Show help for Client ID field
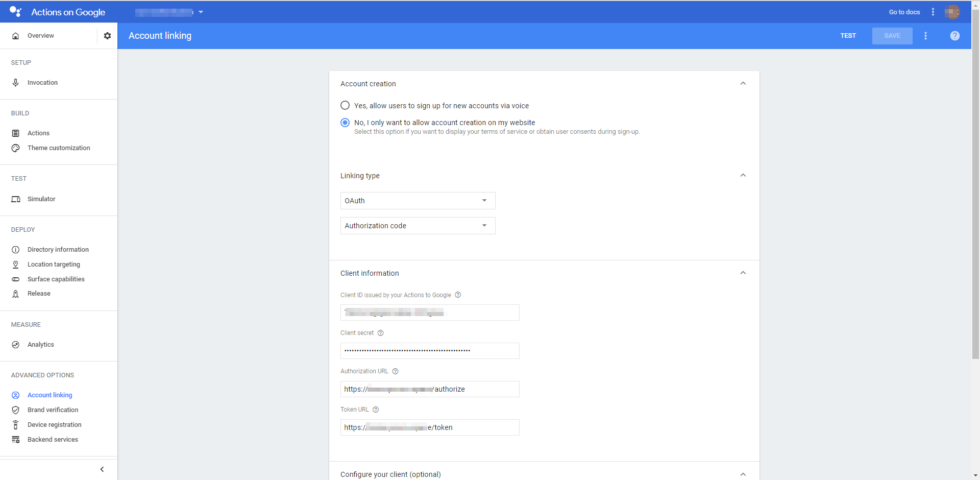 [x=458, y=295]
